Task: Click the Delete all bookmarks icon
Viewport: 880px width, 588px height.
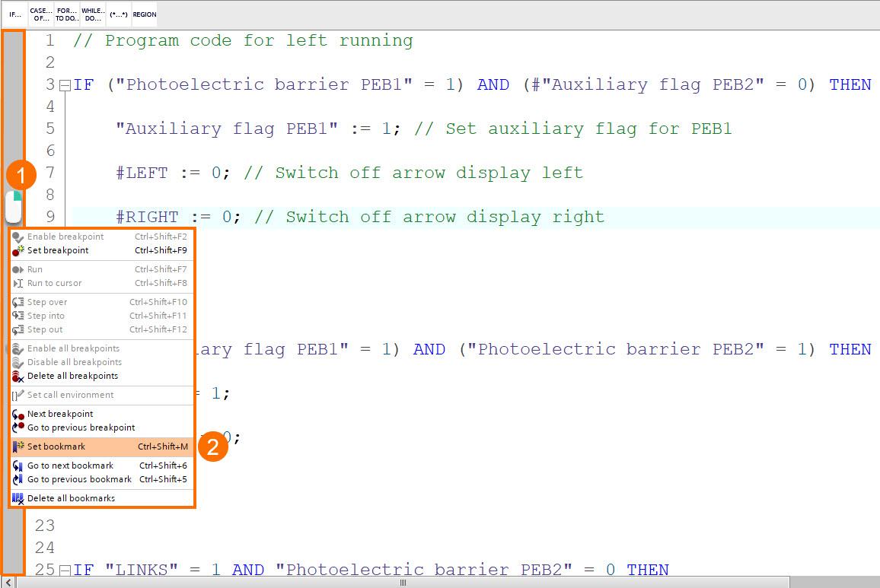Action: (17, 498)
